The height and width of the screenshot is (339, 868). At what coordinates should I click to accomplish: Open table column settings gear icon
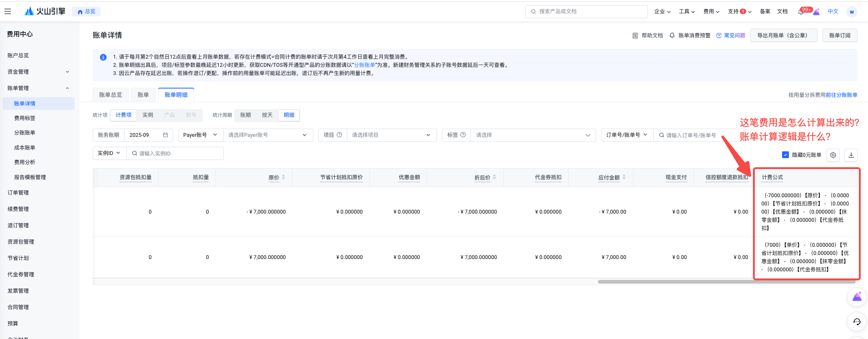(833, 155)
